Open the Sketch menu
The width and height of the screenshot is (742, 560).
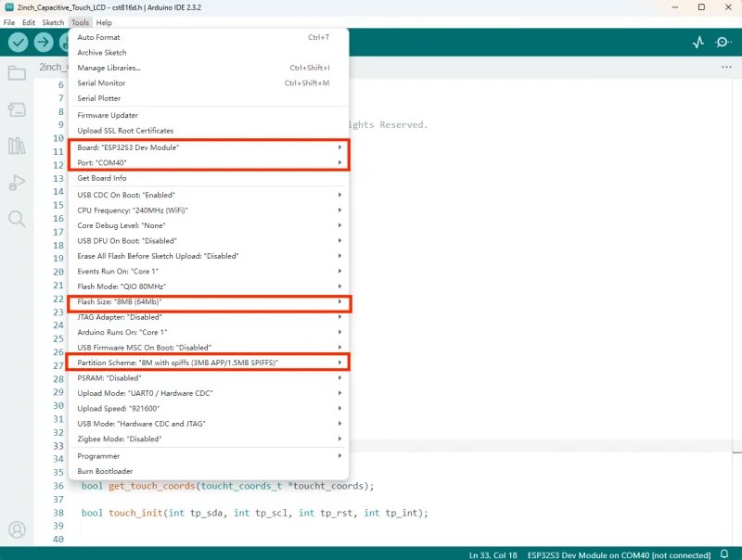point(53,22)
